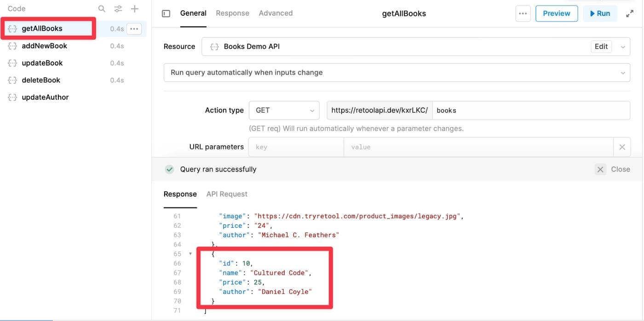Open the resource selection chevron
This screenshot has height=321, width=644.
623,46
